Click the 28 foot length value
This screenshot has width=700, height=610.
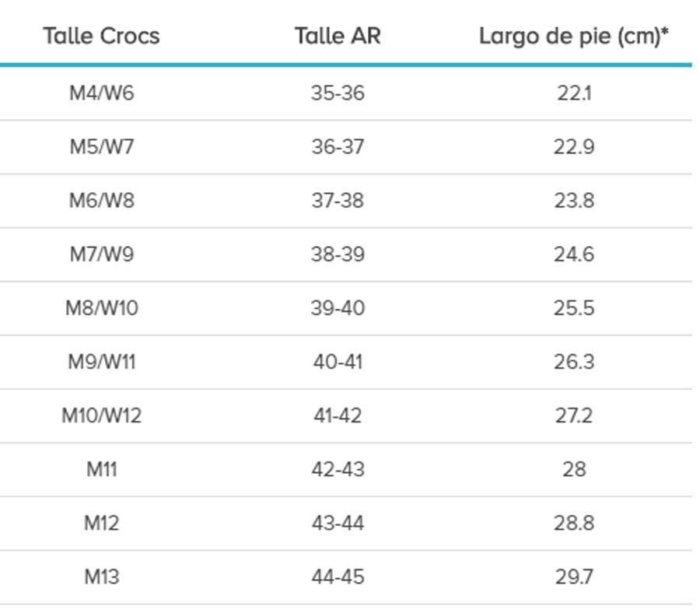574,469
